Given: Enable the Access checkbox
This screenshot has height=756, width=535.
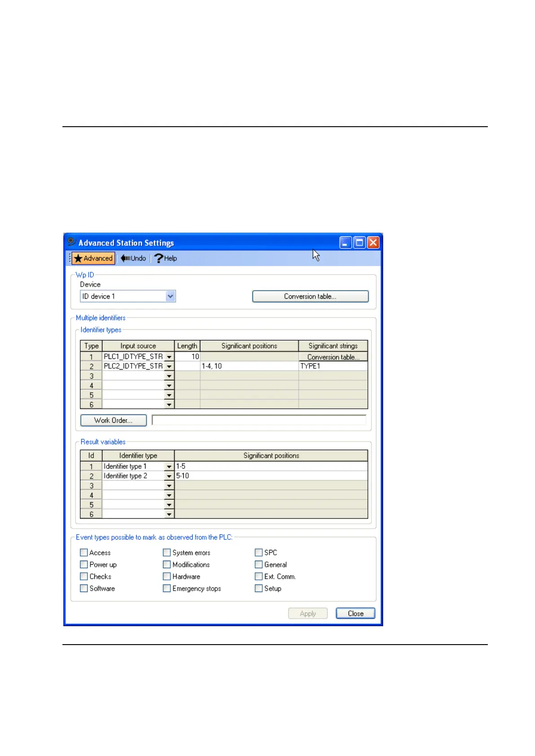Looking at the screenshot, I should point(84,553).
